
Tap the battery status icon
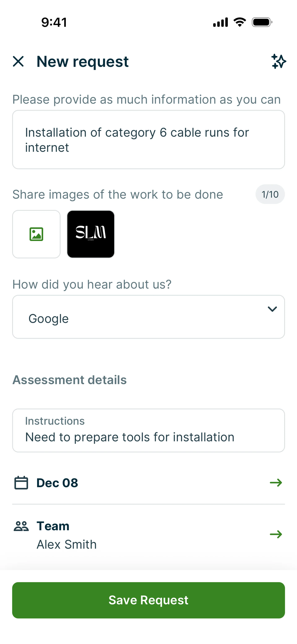point(262,22)
